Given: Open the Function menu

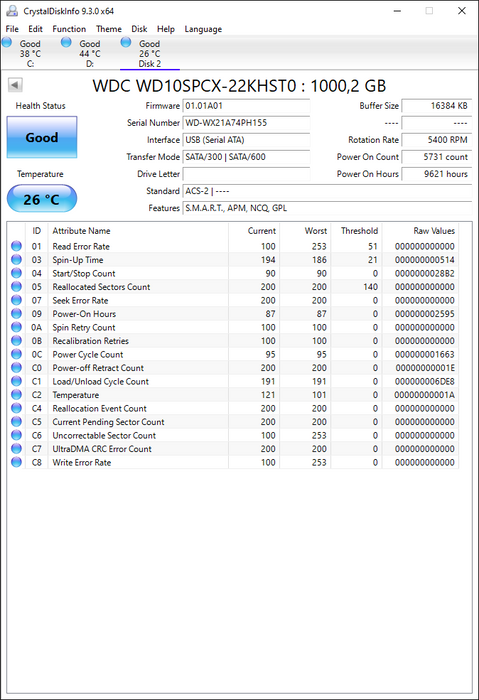Looking at the screenshot, I should (x=69, y=29).
